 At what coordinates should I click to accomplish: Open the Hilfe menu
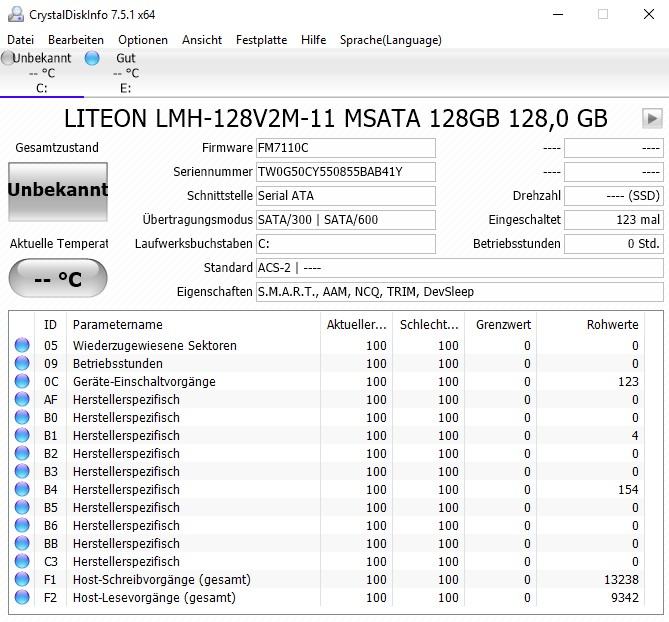coord(314,40)
